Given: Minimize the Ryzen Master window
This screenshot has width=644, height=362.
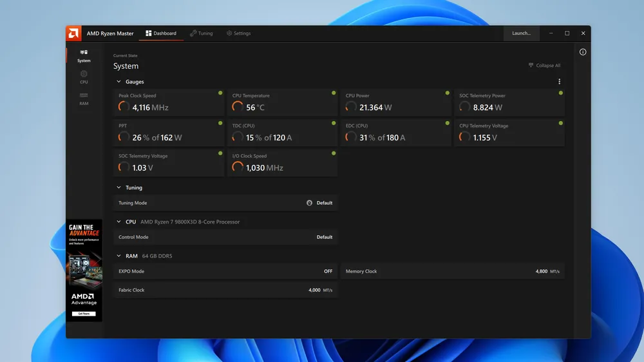Looking at the screenshot, I should [551, 33].
